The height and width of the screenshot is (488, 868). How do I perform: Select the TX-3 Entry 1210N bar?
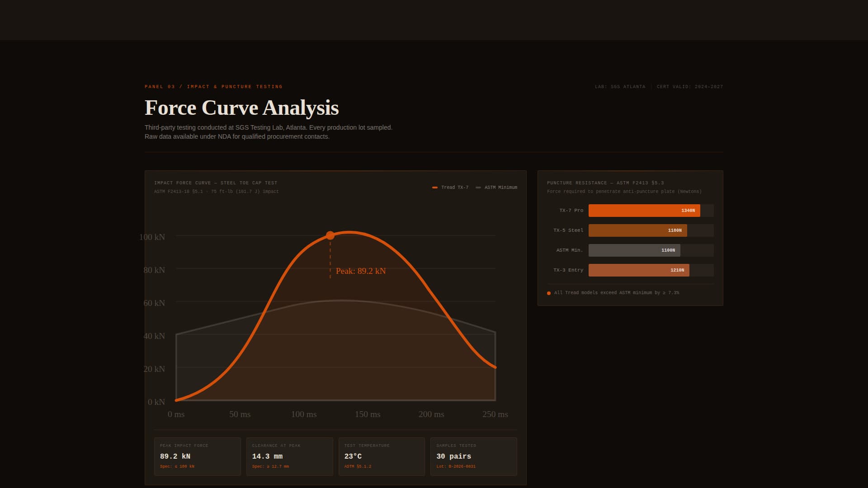tap(638, 270)
